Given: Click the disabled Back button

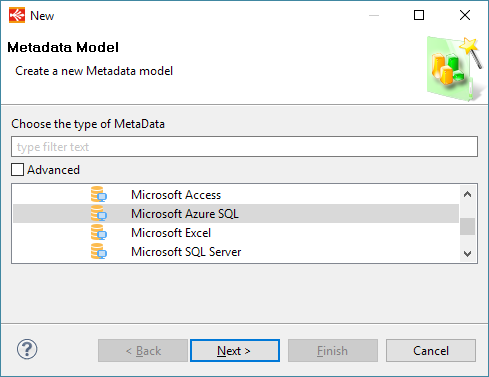Looking at the screenshot, I should [x=143, y=350].
